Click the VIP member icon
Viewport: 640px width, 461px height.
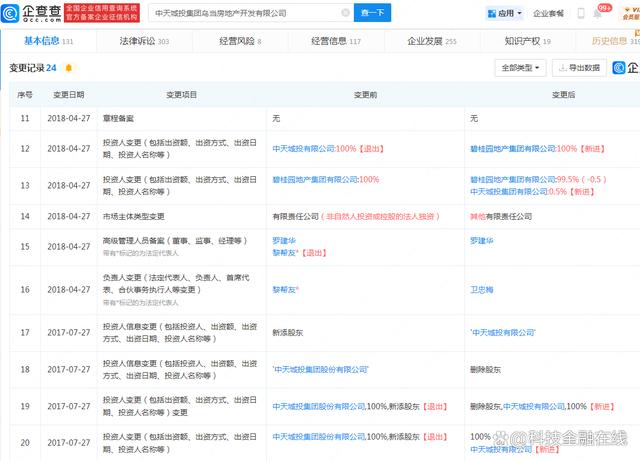pyautogui.click(x=631, y=13)
